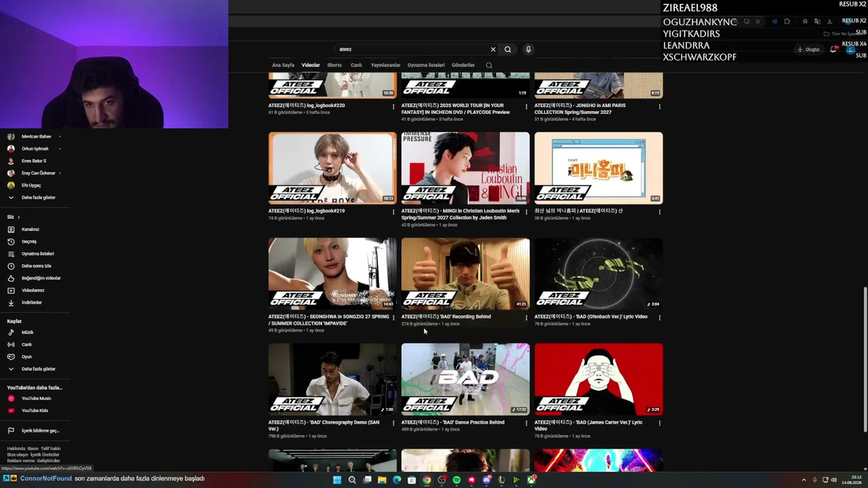Click the Telif hakkı footer link

point(50,449)
